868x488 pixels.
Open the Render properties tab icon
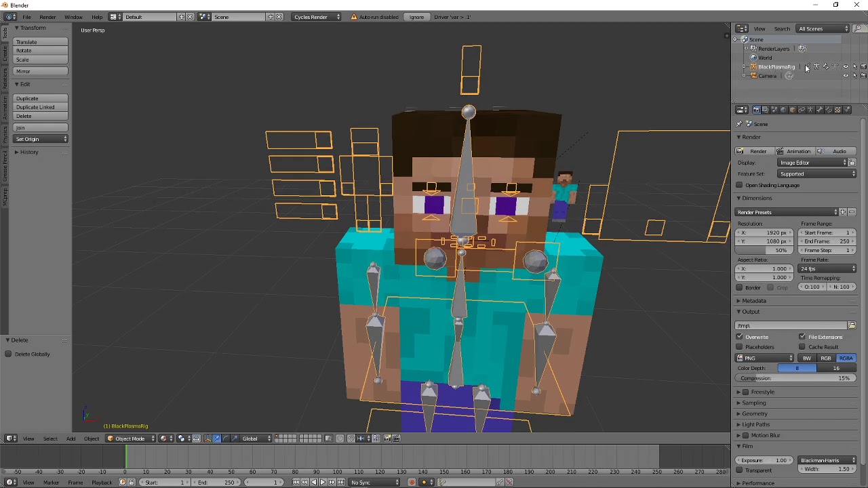tap(757, 110)
